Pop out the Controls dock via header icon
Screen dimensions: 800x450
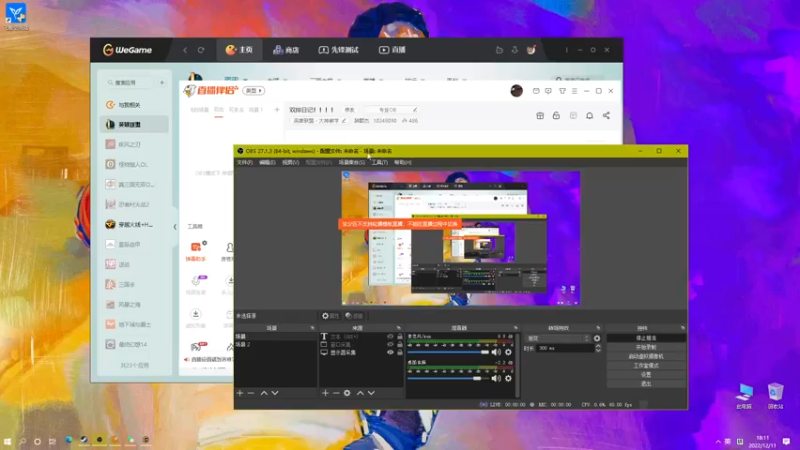[x=682, y=328]
